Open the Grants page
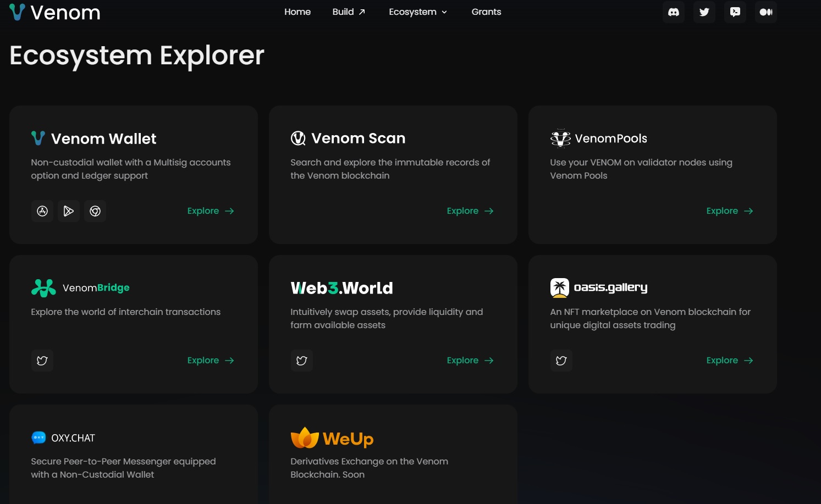The height and width of the screenshot is (504, 821). point(486,12)
